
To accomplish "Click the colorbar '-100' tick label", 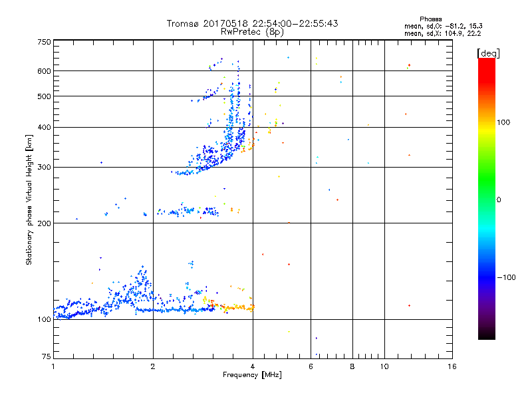I will (507, 277).
